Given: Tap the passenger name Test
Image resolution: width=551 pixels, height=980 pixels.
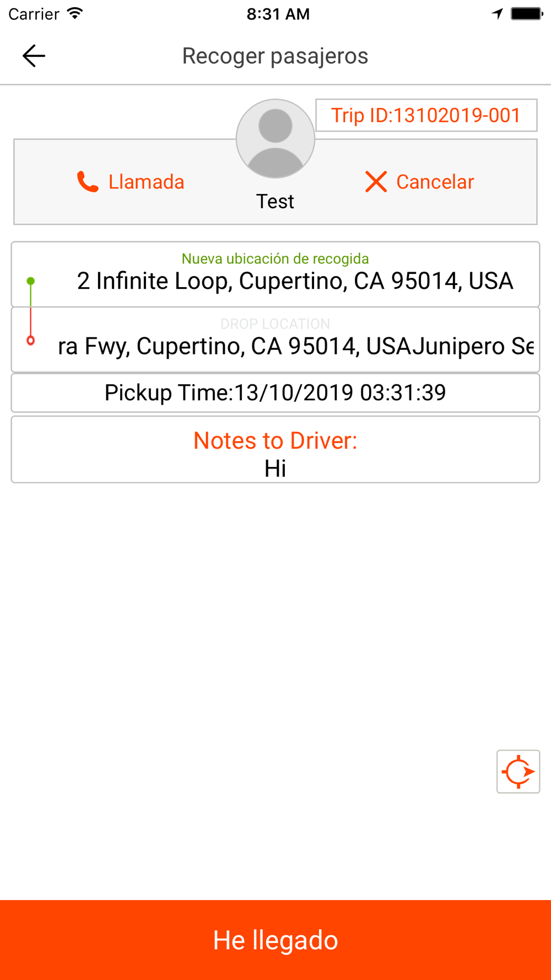Looking at the screenshot, I should (275, 201).
